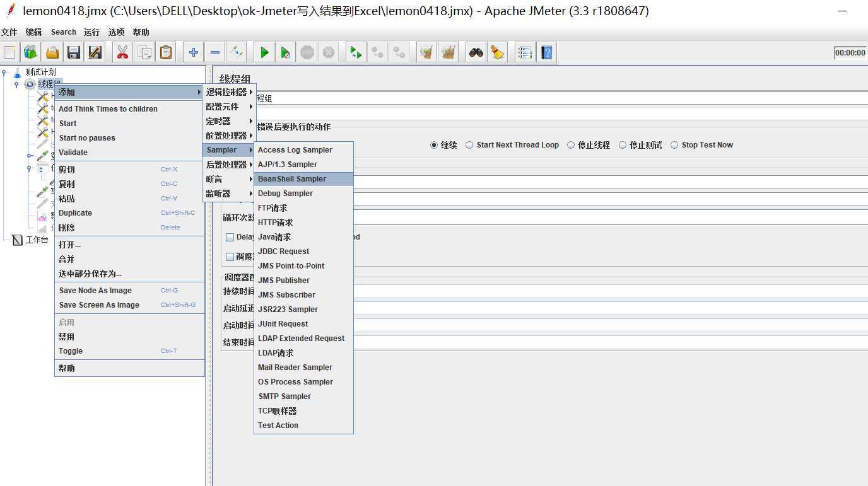Viewport: 868px width, 486px height.
Task: Select the 停止线程 radio button
Action: [x=571, y=145]
